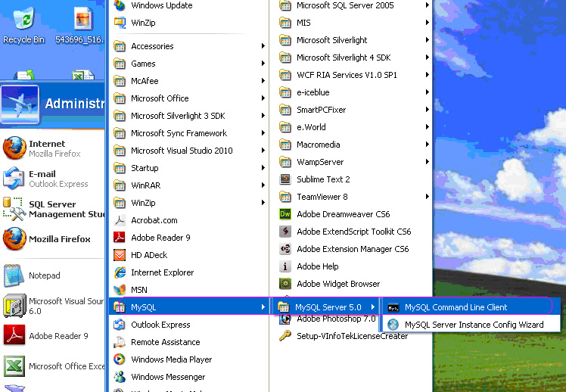Open Microsoft Silverlight 3 SDK submenu

(x=188, y=116)
